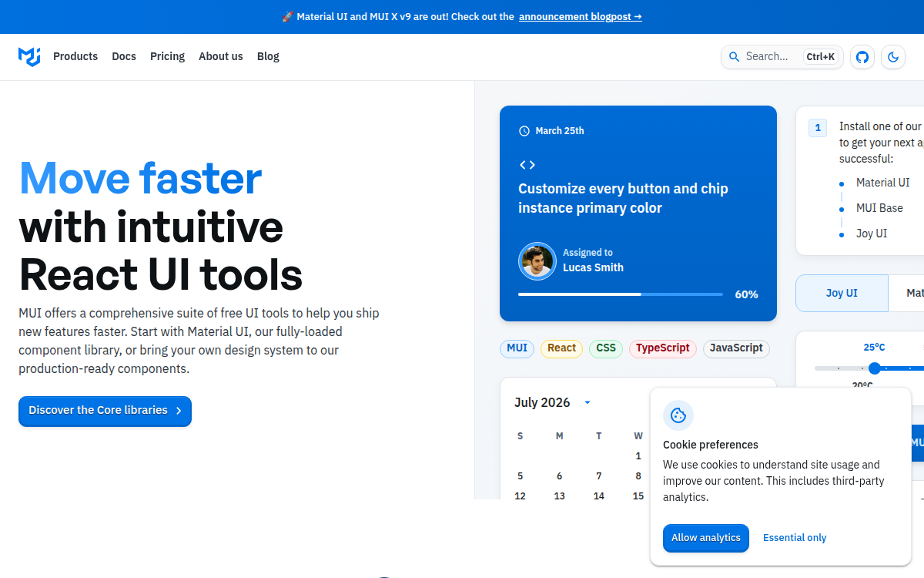Screen dimensions: 924x578
Task: Select July 7 in calendar
Action: 599,476
